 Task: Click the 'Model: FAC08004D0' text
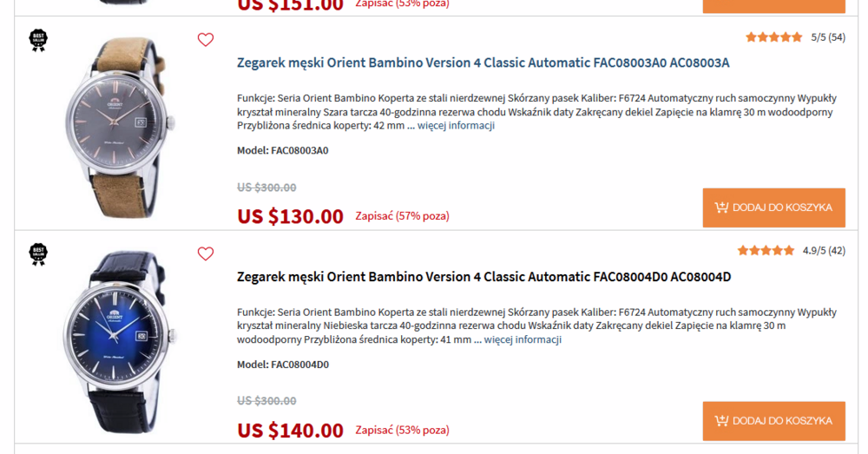pos(283,365)
